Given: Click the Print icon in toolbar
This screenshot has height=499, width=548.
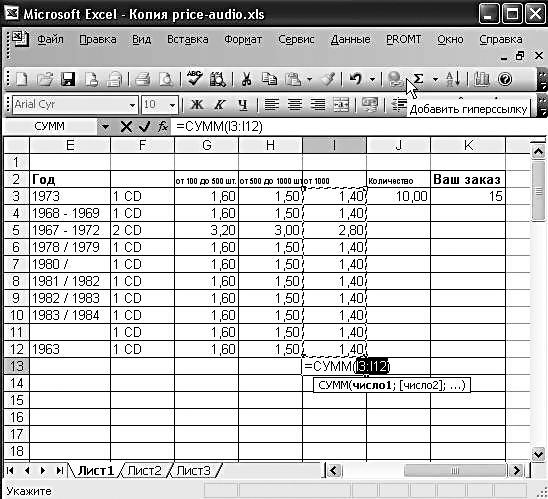Looking at the screenshot, I should click(x=142, y=79).
